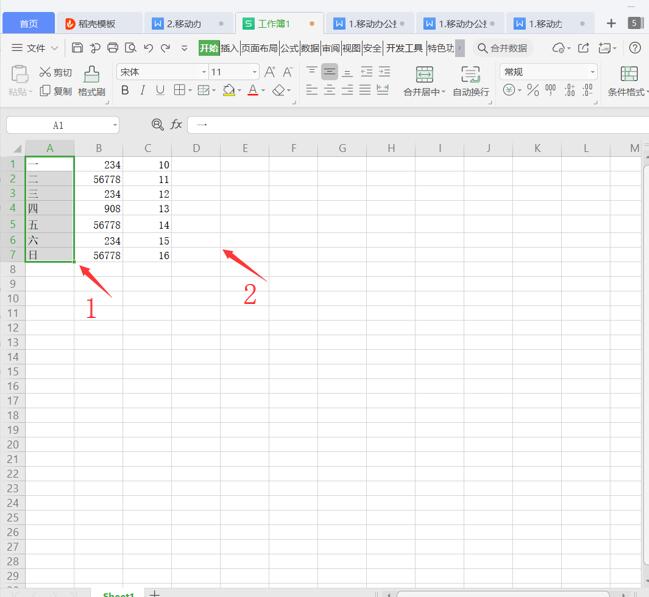
Task: Click the Select All corner triangle
Action: (x=17, y=148)
